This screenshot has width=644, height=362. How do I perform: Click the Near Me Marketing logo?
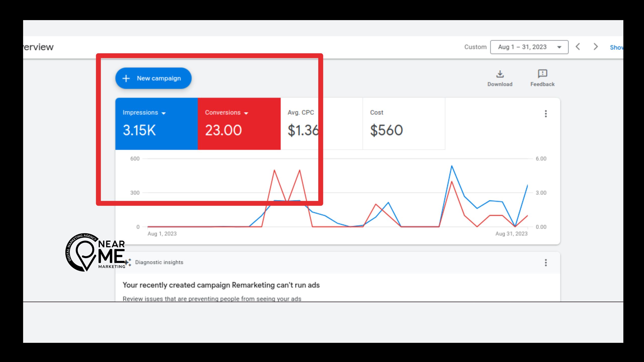95,253
